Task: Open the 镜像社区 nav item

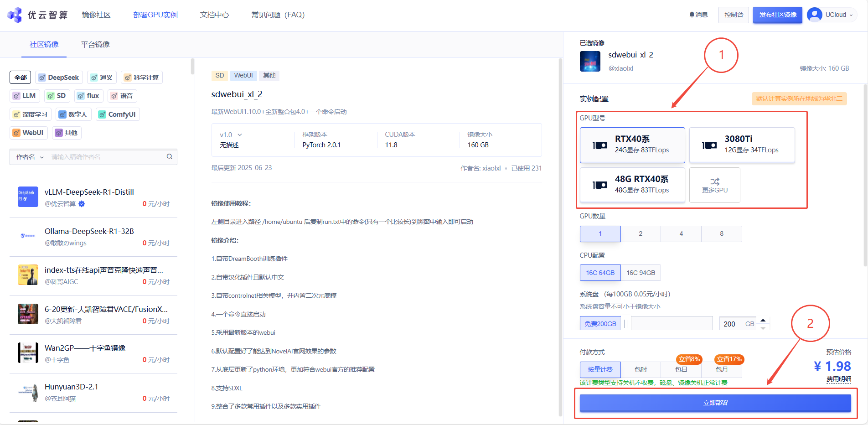Action: pos(96,15)
